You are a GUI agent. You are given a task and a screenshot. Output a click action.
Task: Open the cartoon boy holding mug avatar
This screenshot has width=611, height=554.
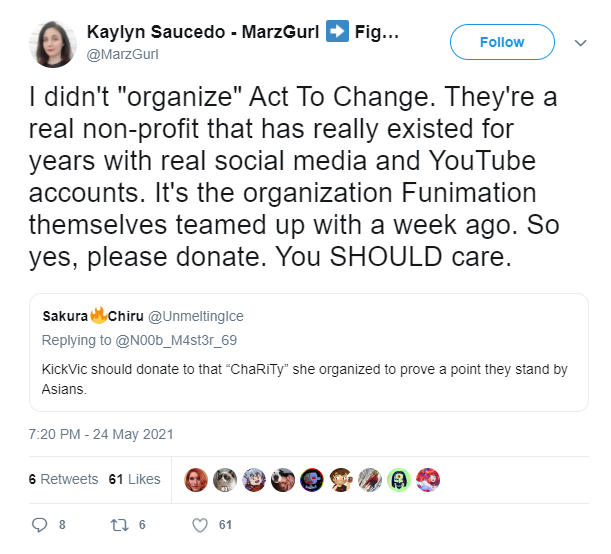click(x=341, y=480)
